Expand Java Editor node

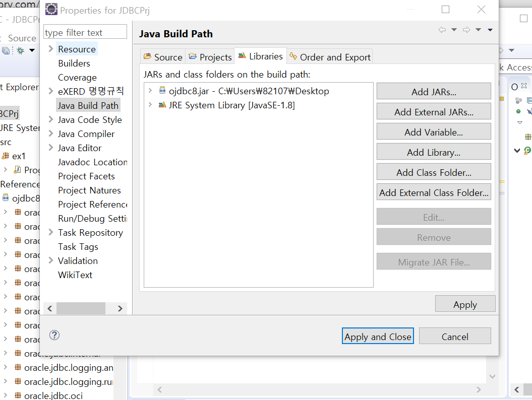50,148
